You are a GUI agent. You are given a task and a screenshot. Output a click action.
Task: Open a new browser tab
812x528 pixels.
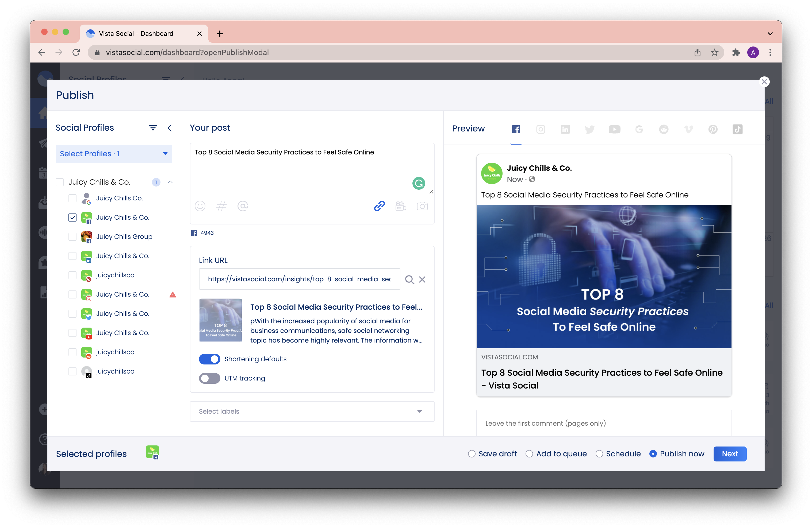pos(220,33)
